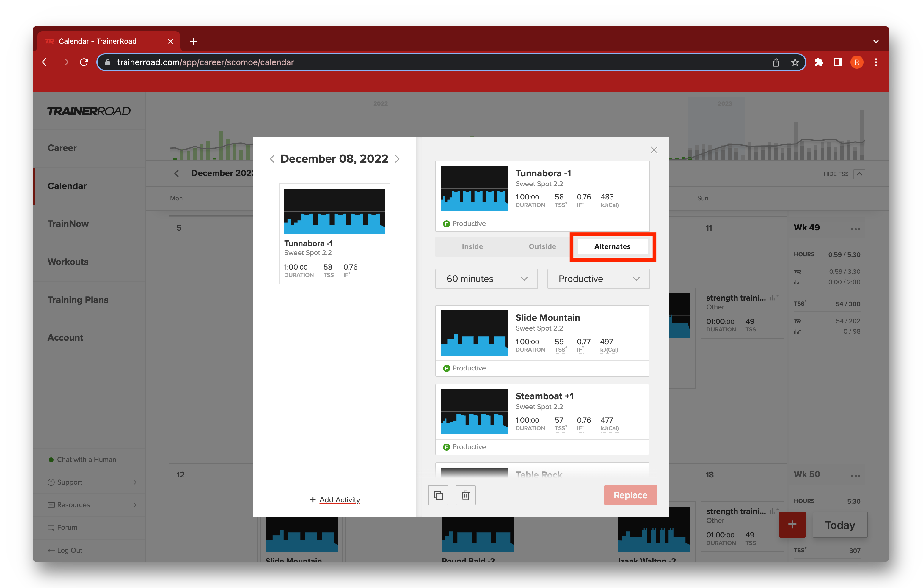The height and width of the screenshot is (588, 923).
Task: Open the Career section
Action: [x=62, y=148]
